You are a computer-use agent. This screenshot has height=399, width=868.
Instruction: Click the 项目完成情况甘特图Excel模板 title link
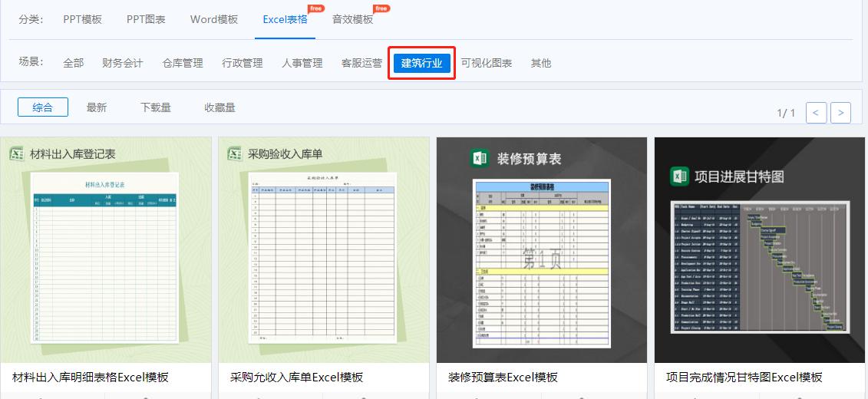click(x=744, y=378)
